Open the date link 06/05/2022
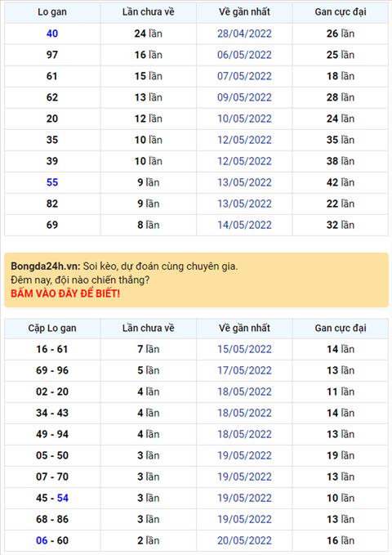This screenshot has width=392, height=555. [x=244, y=55]
